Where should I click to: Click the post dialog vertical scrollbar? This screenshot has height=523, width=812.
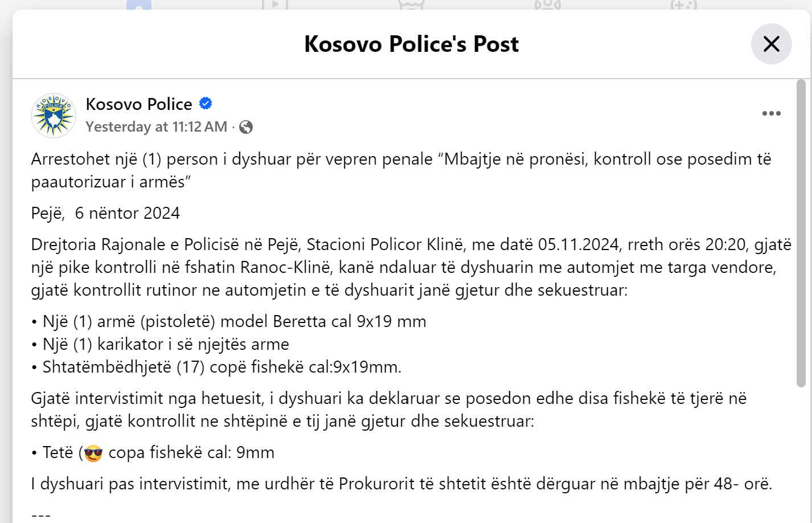point(801,234)
